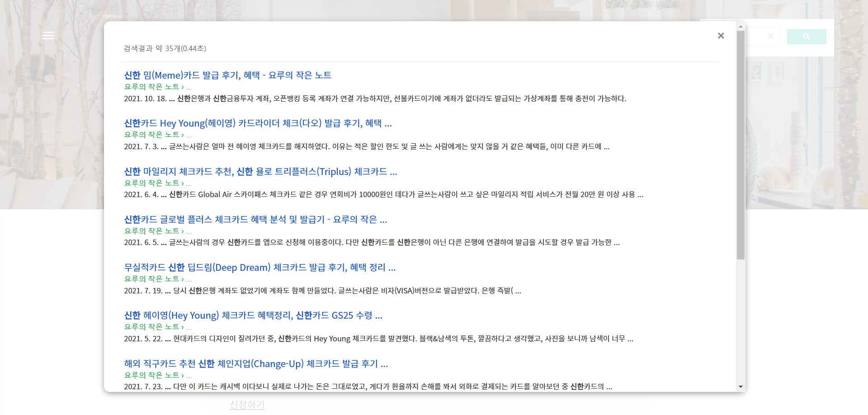This screenshot has width=868, height=415.
Task: Click the 2021. 7. 23. snippet text
Action: pos(368,387)
